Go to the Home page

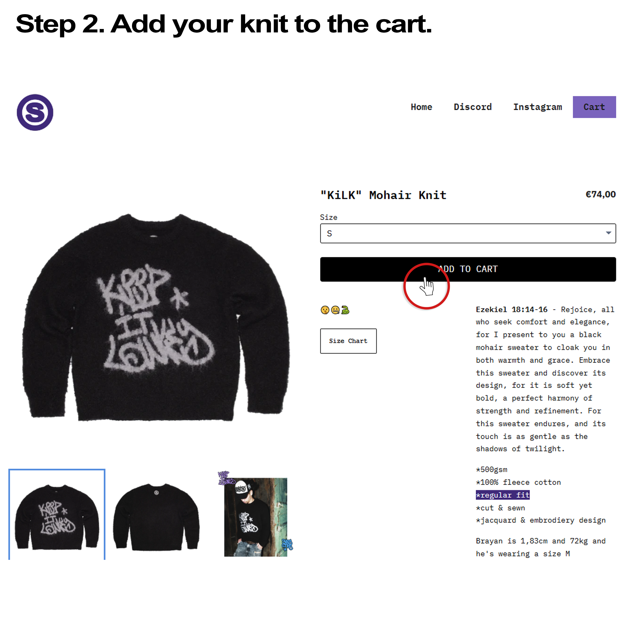click(421, 107)
